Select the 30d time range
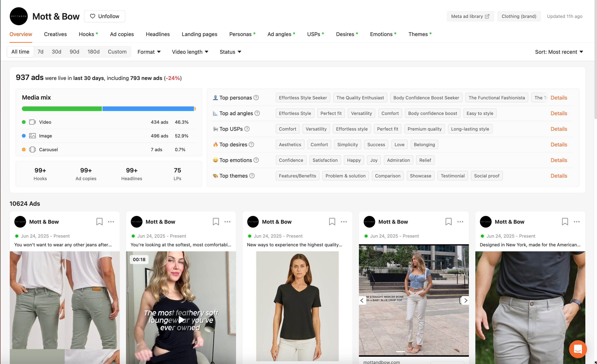 56,52
